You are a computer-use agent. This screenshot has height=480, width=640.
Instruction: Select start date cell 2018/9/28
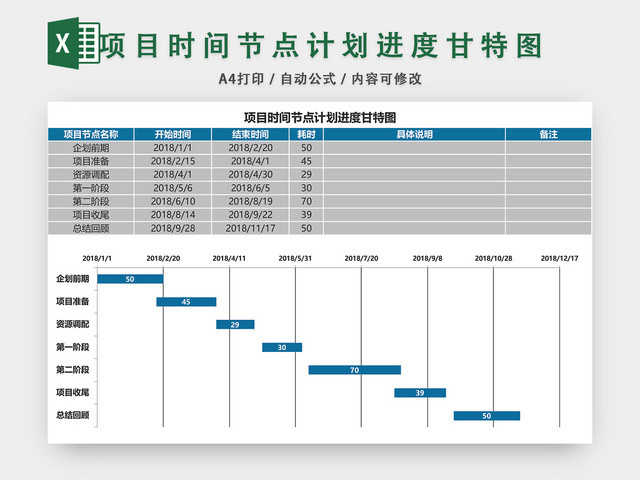(x=173, y=228)
